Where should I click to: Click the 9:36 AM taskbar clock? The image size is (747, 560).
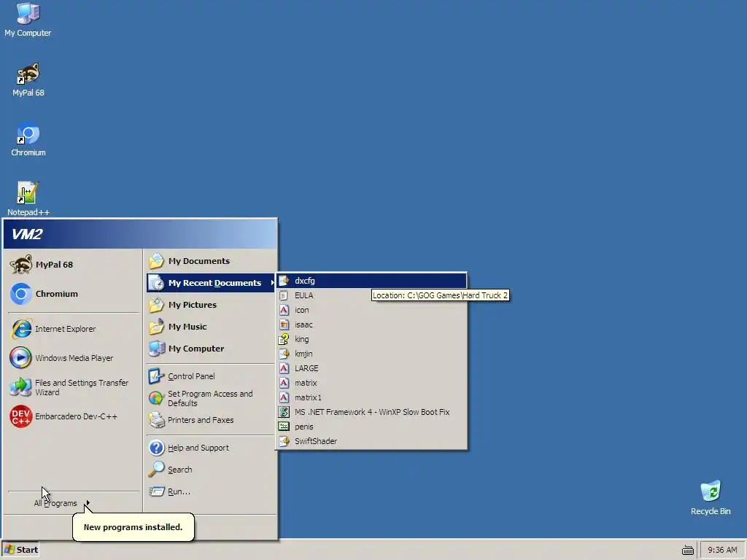[x=722, y=550]
